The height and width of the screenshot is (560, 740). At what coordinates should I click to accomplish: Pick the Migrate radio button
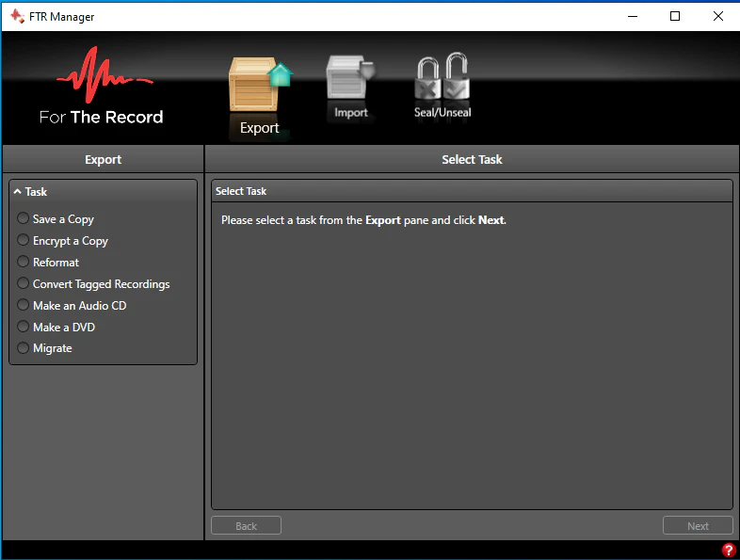tap(23, 347)
